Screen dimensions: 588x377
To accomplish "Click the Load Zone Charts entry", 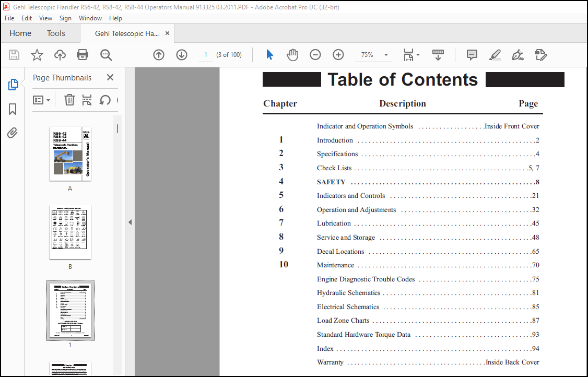I will 428,321.
